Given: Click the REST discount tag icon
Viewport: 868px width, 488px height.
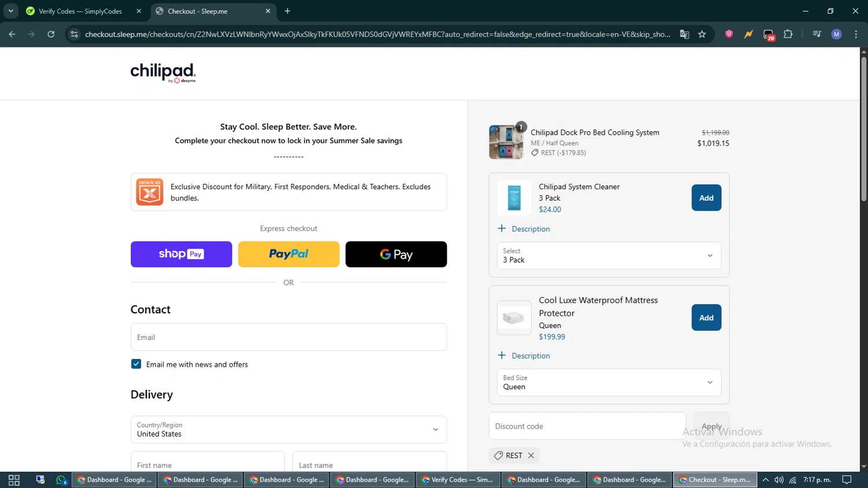Looking at the screenshot, I should 498,456.
